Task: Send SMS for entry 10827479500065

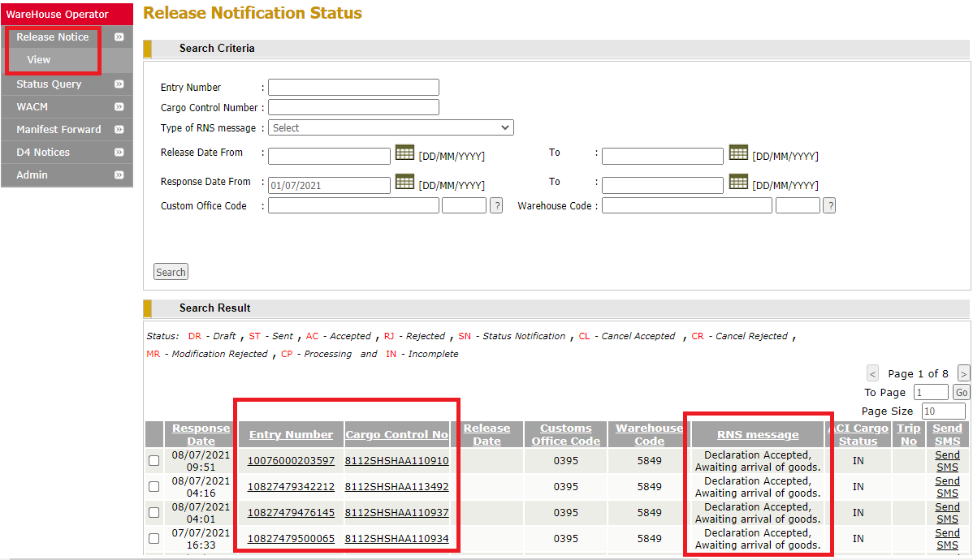Action: coord(948,539)
